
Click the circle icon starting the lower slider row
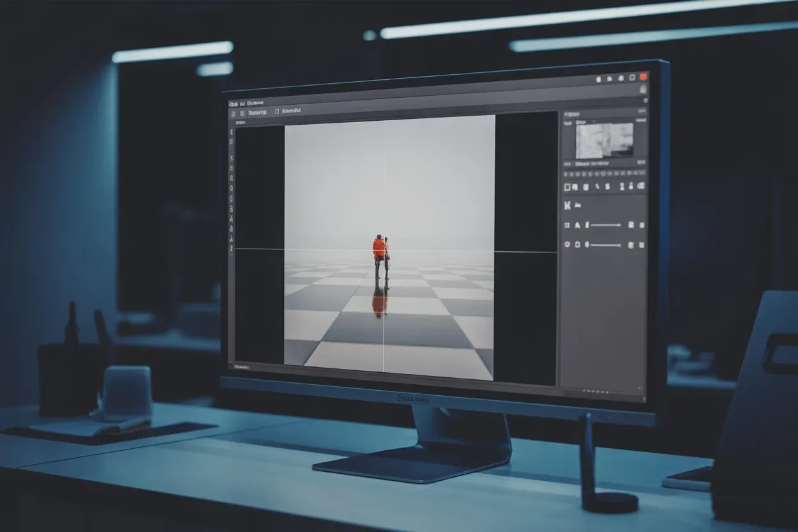click(567, 244)
